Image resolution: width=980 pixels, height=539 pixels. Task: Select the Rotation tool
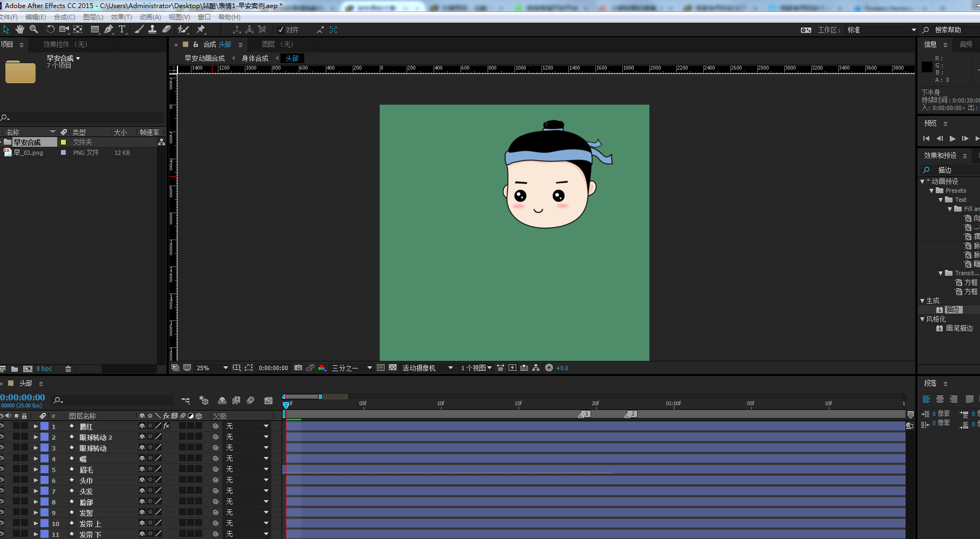tap(50, 29)
